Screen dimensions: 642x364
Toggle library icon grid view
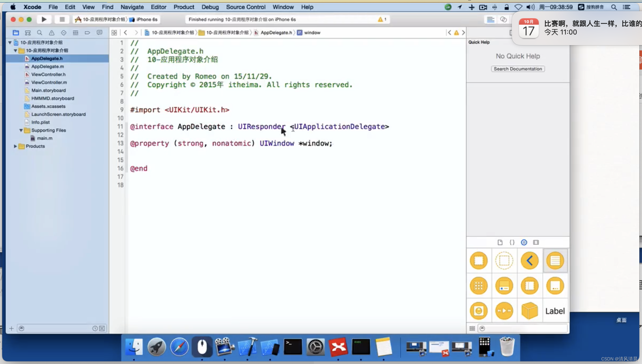point(472,328)
